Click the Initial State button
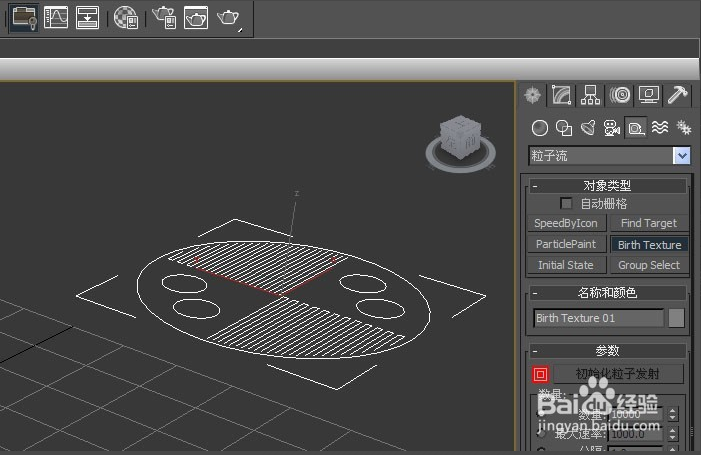Screen dimensions: 701x455 click(x=566, y=265)
